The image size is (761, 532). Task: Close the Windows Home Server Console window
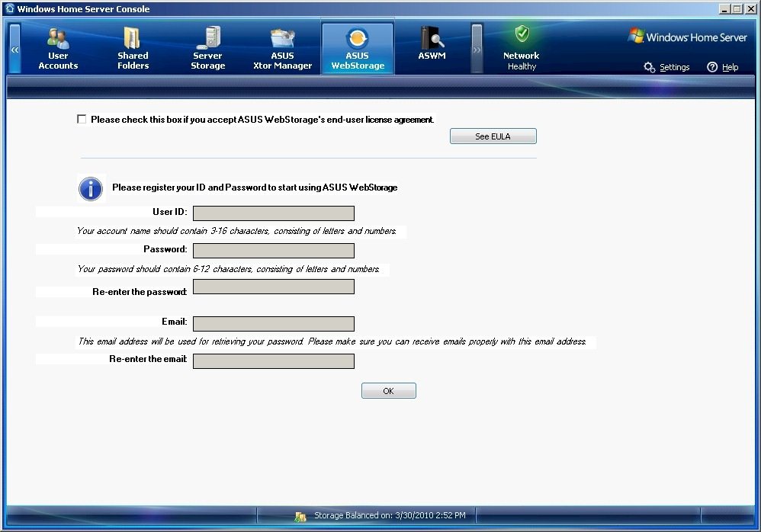[x=750, y=8]
